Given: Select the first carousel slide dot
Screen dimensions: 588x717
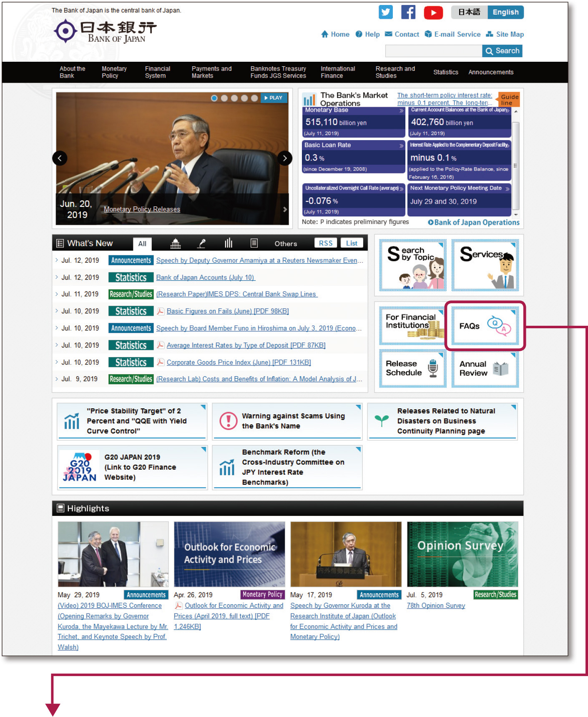Looking at the screenshot, I should [214, 98].
